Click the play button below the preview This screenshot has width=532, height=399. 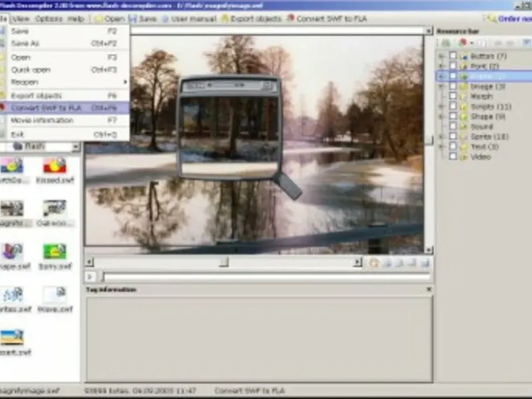click(x=90, y=277)
